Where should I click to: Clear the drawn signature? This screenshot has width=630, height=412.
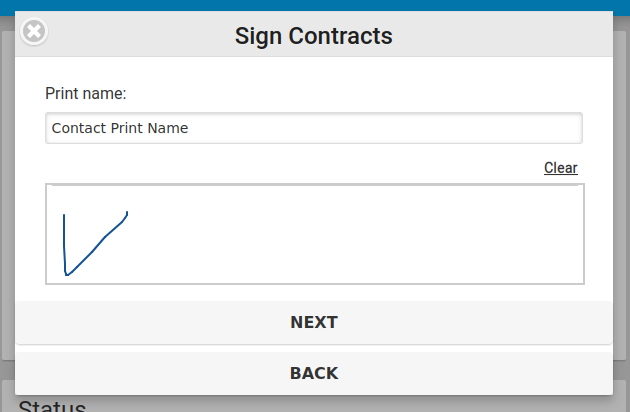click(x=560, y=168)
